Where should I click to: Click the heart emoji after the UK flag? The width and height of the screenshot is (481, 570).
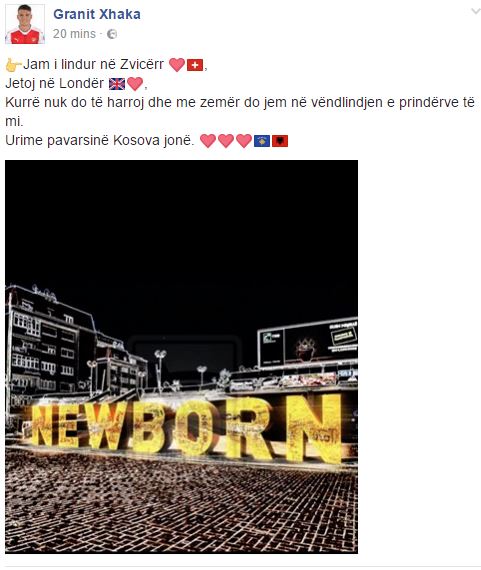135,84
